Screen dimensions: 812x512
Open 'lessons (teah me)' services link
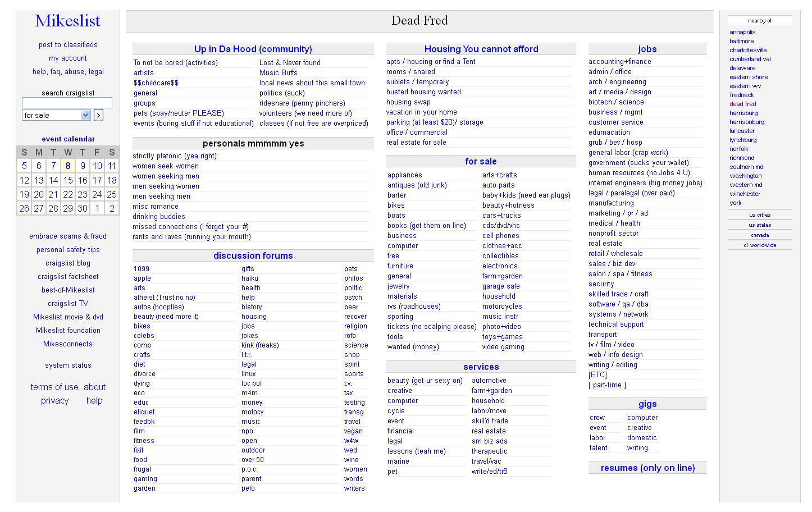point(417,451)
